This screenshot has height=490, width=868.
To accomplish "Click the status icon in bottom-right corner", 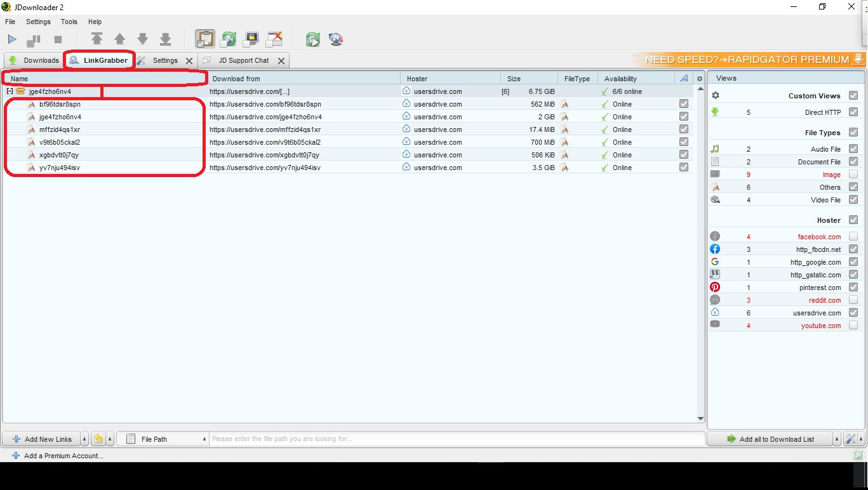I will [858, 455].
